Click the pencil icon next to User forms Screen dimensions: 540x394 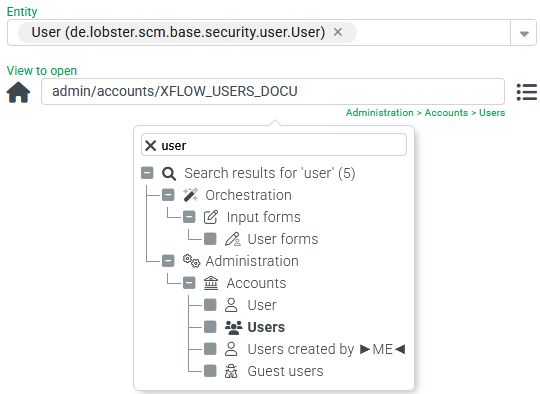232,239
